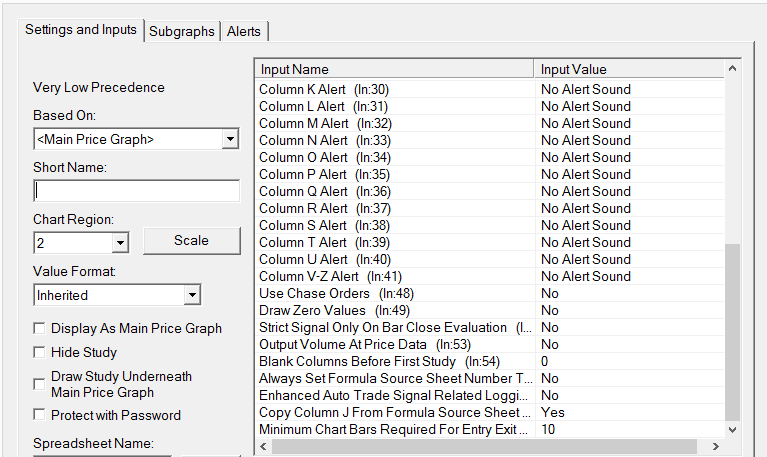
Task: Tick the Hide Study checkbox
Action: click(40, 352)
